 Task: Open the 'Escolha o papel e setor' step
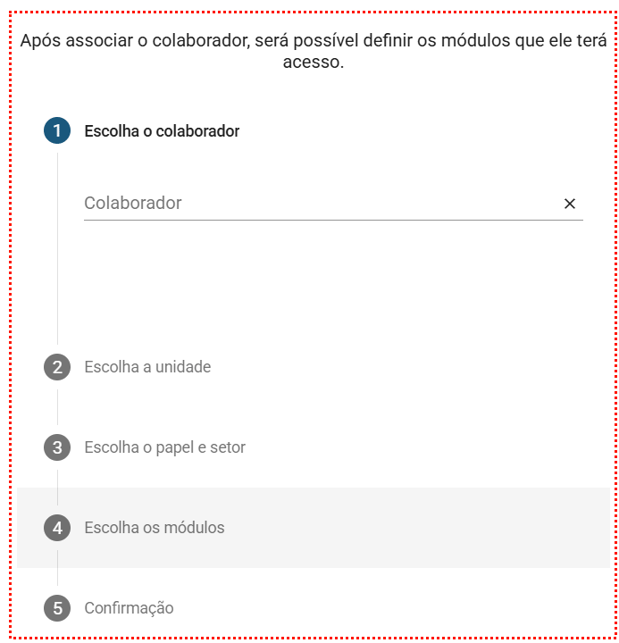point(165,447)
